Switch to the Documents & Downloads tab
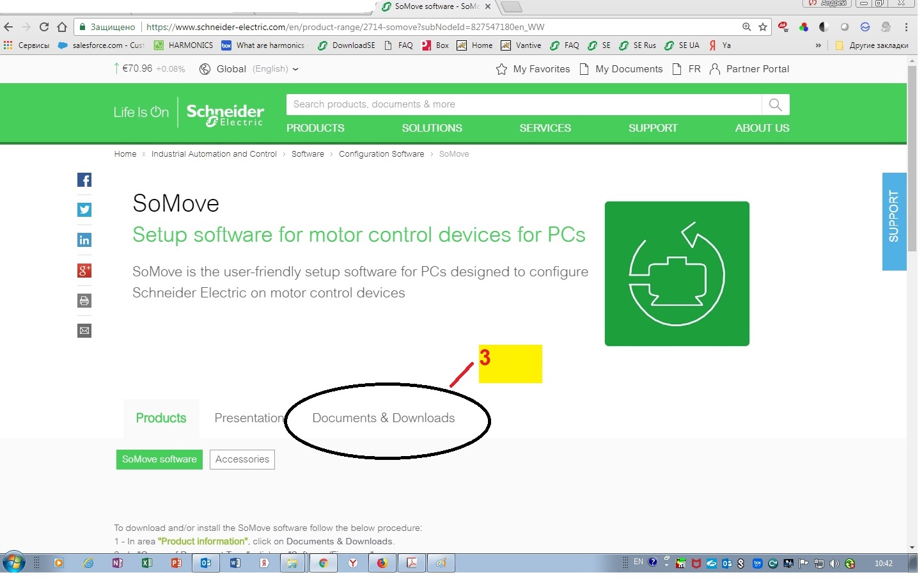 click(x=384, y=418)
